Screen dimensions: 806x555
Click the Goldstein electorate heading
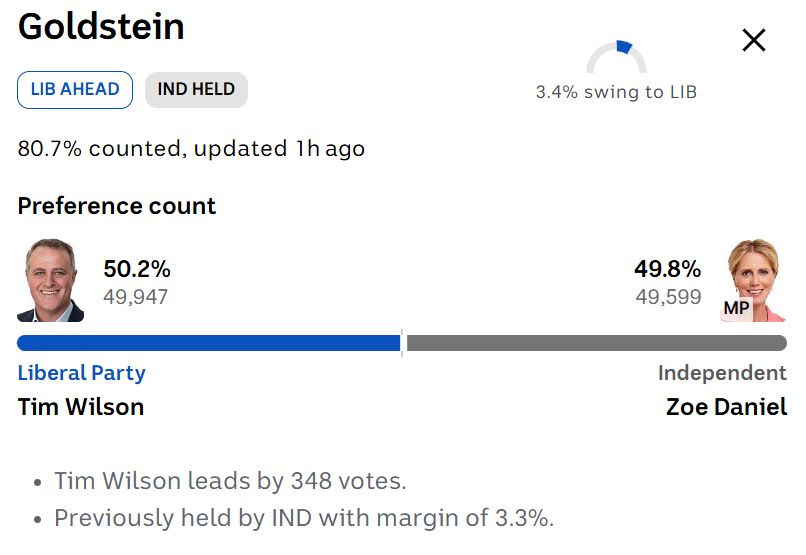(101, 27)
